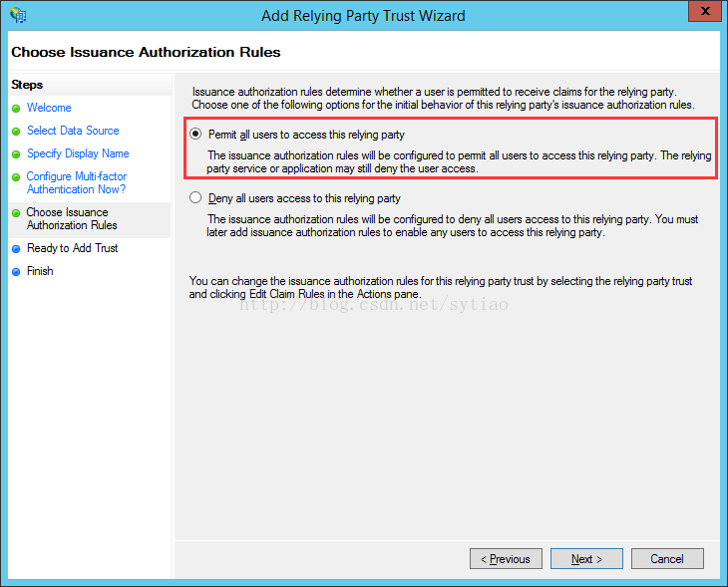Click the Steps heading
Image resolution: width=728 pixels, height=587 pixels.
coord(27,85)
